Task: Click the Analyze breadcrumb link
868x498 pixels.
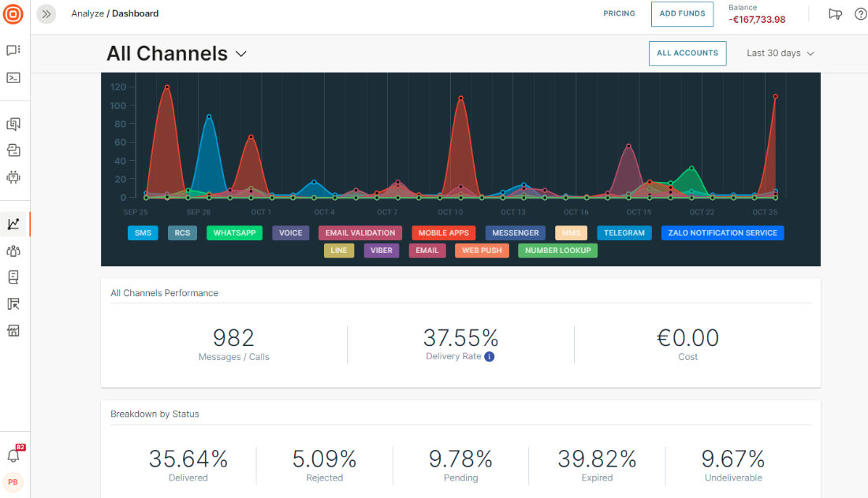Action: coord(88,13)
